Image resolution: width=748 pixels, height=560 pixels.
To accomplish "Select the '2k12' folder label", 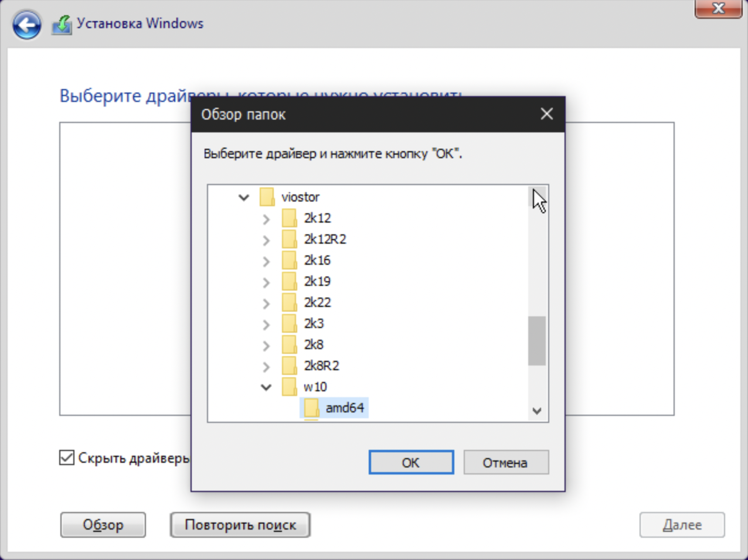I will click(317, 218).
